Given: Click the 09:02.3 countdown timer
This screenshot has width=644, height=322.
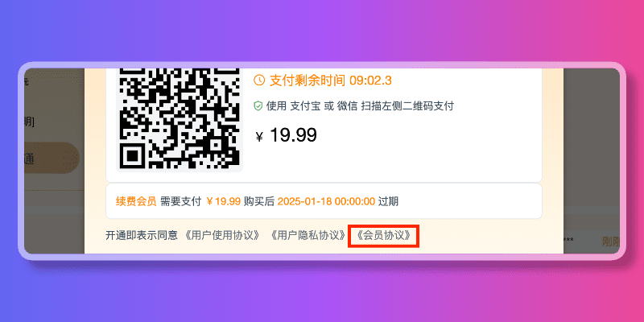Looking at the screenshot, I should pyautogui.click(x=370, y=80).
